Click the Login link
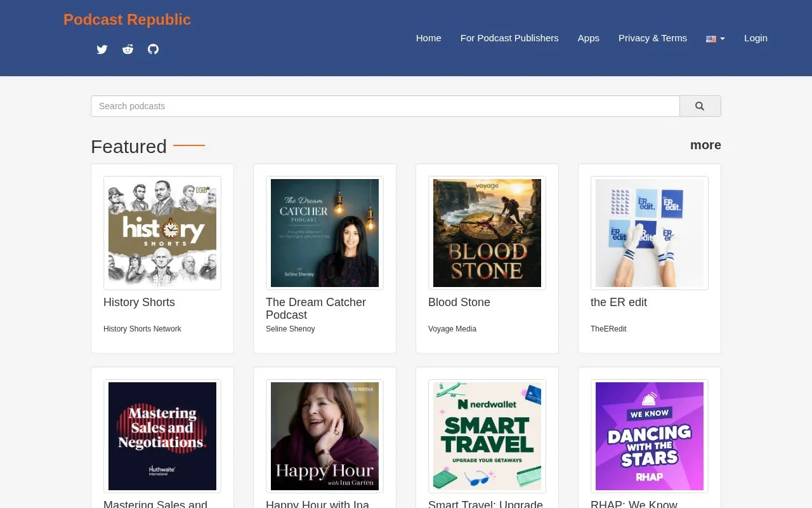The image size is (812, 508). pos(756,38)
